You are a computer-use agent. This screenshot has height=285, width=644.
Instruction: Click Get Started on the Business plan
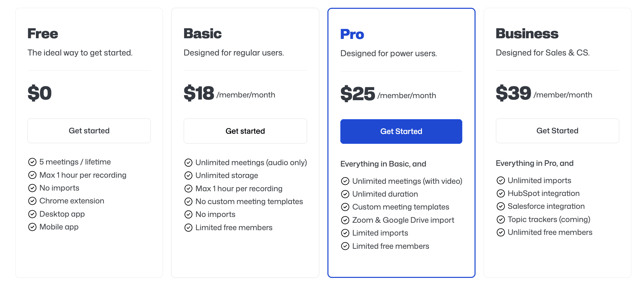point(557,131)
